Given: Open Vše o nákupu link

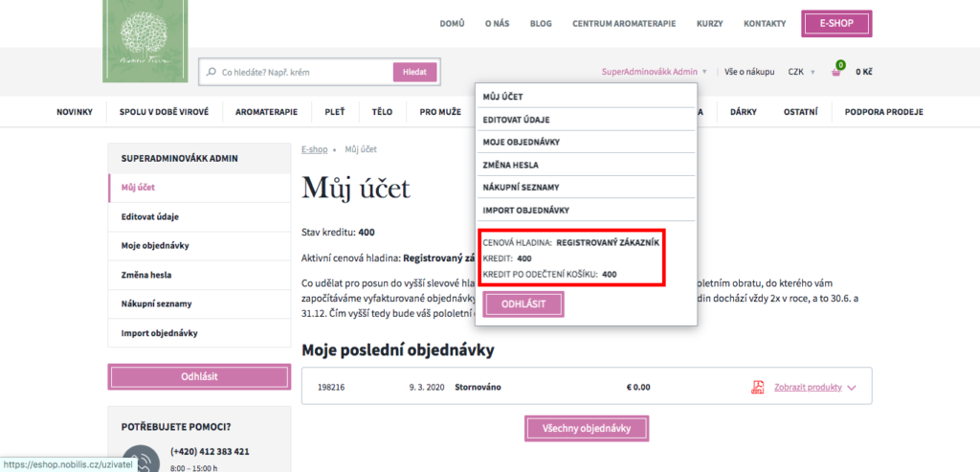Looking at the screenshot, I should [749, 72].
